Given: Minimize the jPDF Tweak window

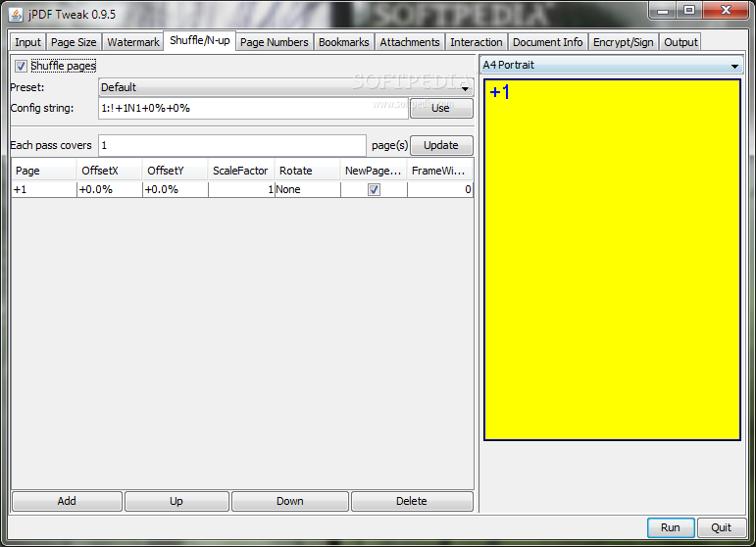Looking at the screenshot, I should click(663, 11).
